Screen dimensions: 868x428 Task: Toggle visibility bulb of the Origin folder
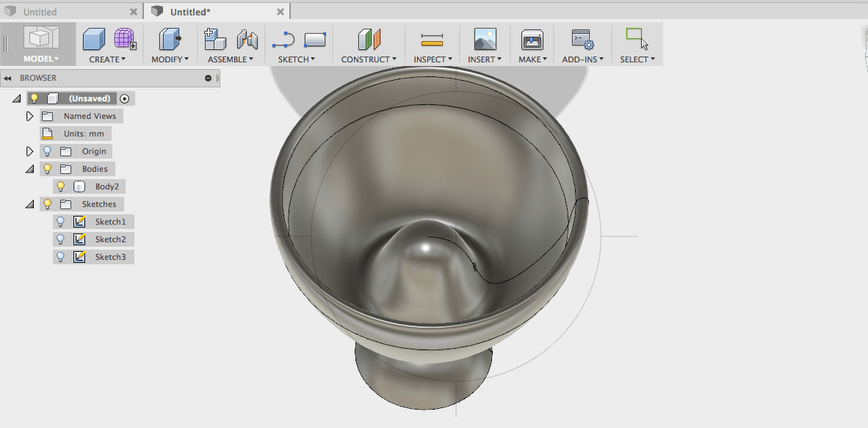point(48,151)
